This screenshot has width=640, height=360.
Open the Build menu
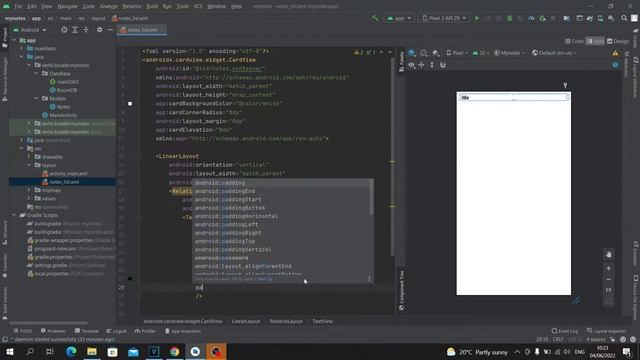click(152, 6)
